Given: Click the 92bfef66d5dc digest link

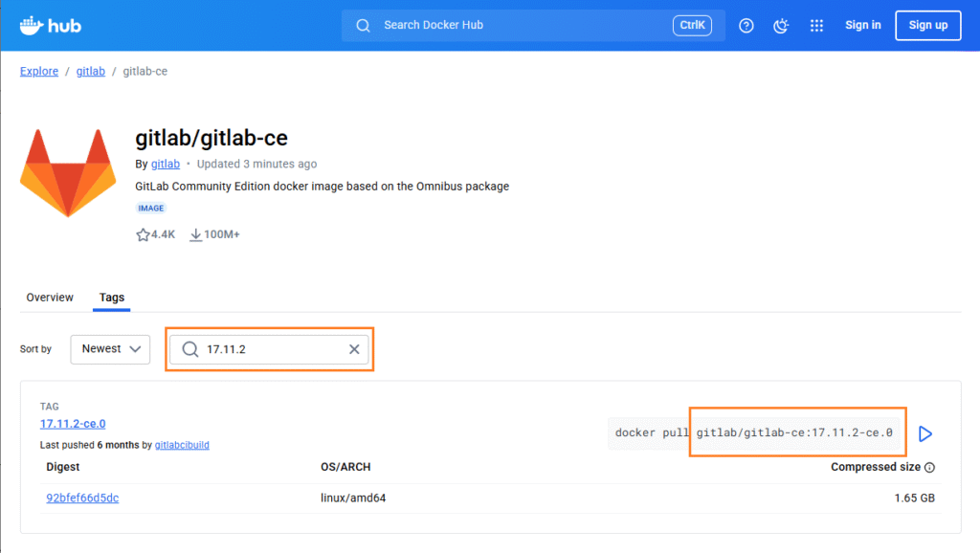Looking at the screenshot, I should click(82, 498).
